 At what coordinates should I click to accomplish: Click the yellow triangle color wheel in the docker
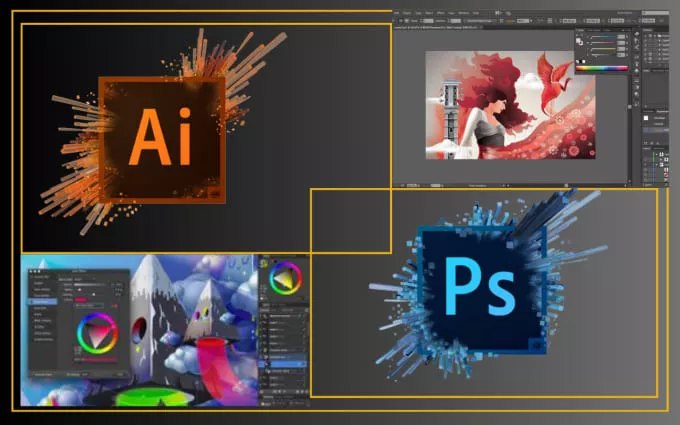coord(285,279)
